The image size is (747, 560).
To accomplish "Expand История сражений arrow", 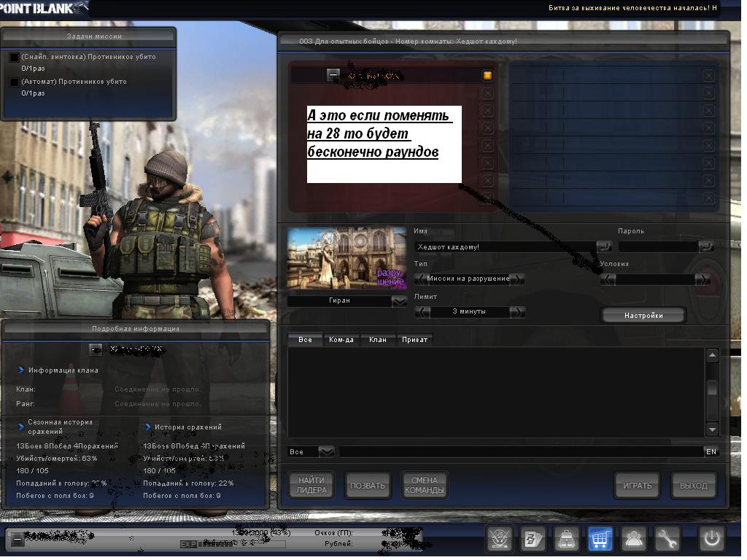I will (147, 427).
